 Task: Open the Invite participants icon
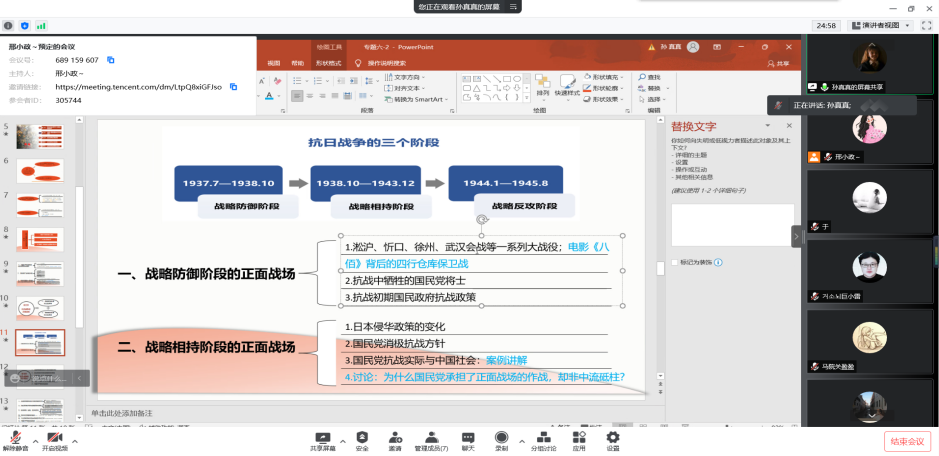coord(395,439)
